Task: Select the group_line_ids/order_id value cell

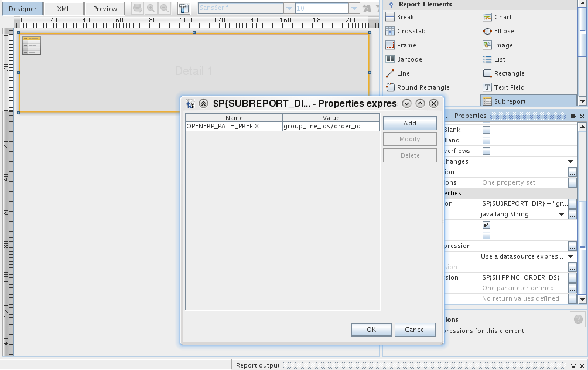Action: tap(331, 126)
